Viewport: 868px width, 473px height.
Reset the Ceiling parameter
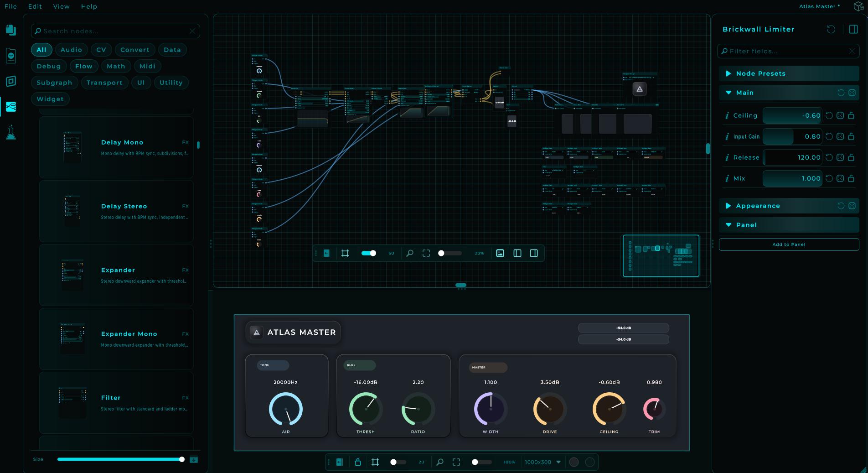[829, 115]
